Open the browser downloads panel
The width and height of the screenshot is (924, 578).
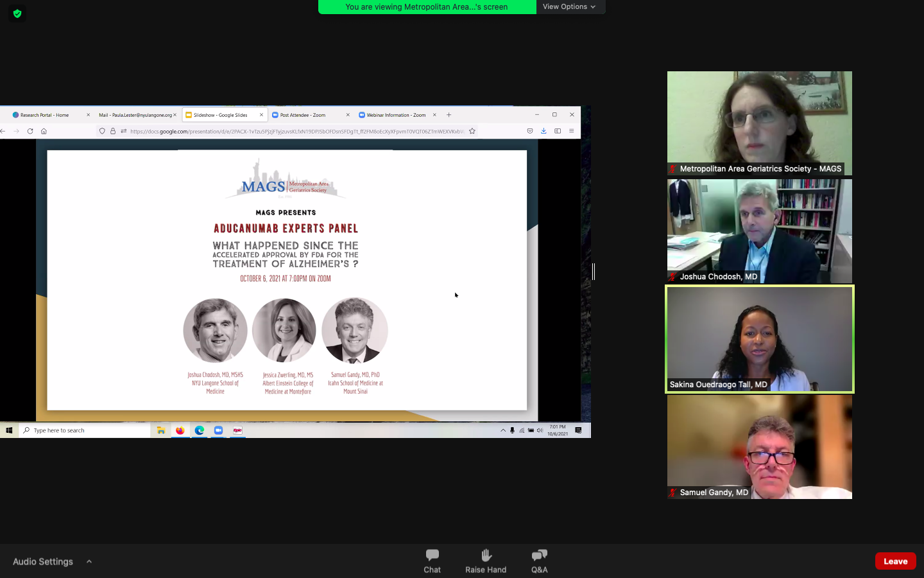[x=543, y=131]
